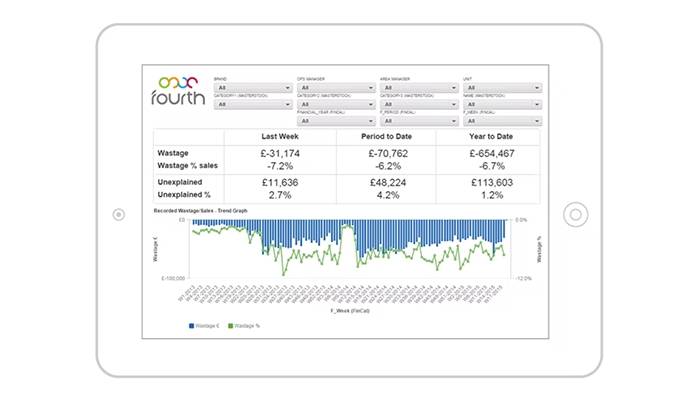Viewport: 700px width, 400px height.
Task: Toggle the green Wastage % legend swatch
Action: 231,327
